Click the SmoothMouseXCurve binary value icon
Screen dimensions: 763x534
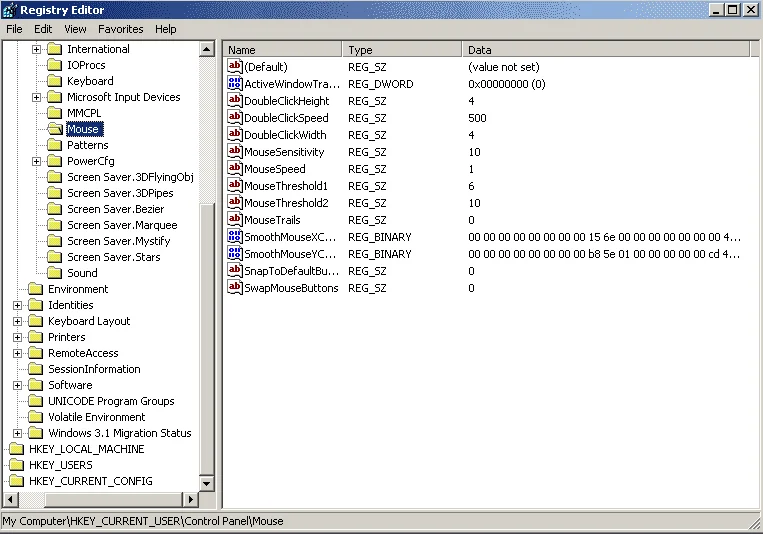pos(235,237)
